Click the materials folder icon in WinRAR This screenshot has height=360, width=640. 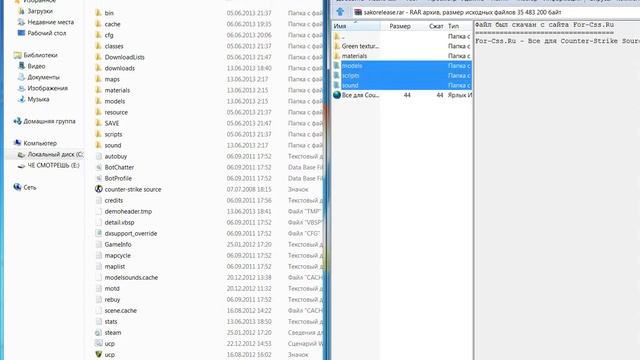point(337,56)
